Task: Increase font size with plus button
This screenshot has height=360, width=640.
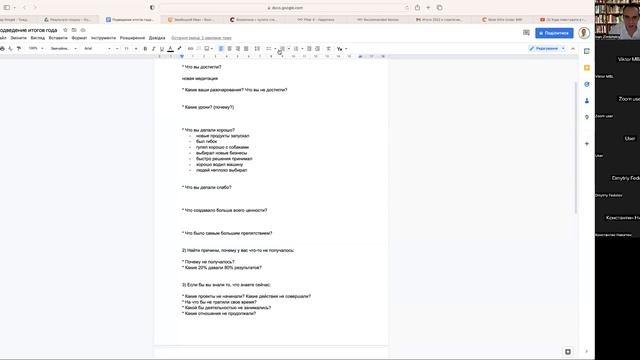Action: pyautogui.click(x=136, y=49)
